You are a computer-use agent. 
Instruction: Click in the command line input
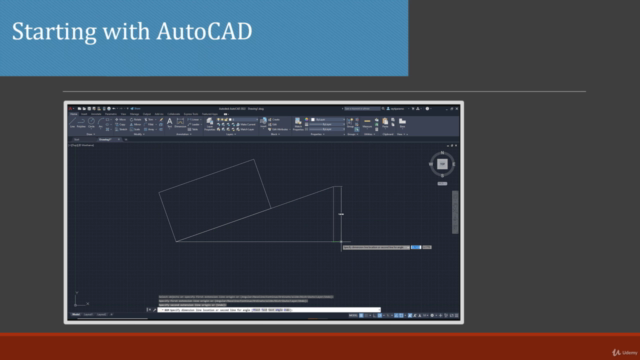tap(269, 310)
